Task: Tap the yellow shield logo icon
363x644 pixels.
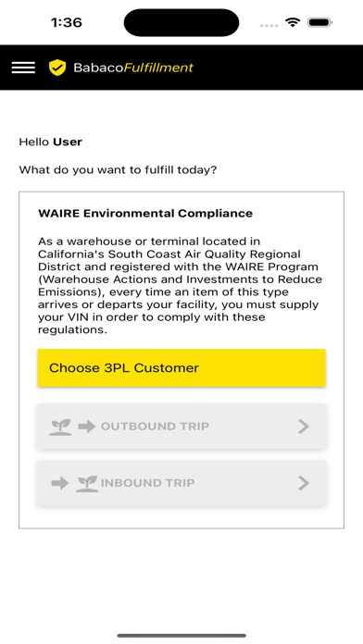Action: 57,68
